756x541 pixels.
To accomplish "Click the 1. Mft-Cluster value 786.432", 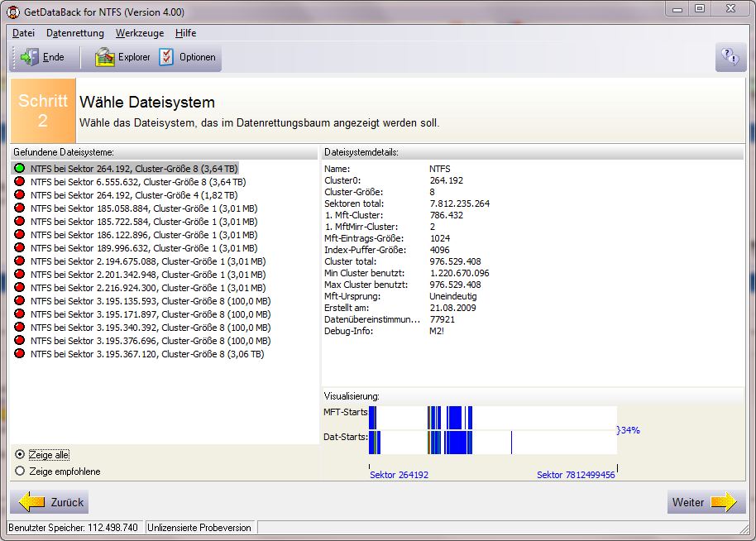I will pyautogui.click(x=447, y=215).
